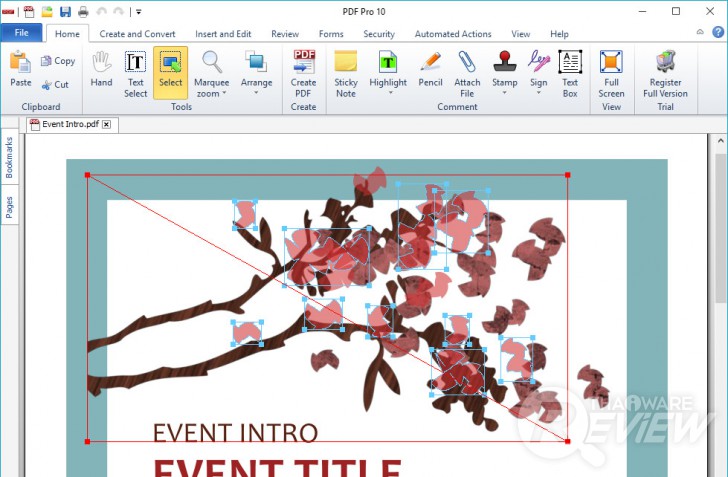The width and height of the screenshot is (728, 477).
Task: Open Automated Actions tab
Action: click(x=453, y=34)
